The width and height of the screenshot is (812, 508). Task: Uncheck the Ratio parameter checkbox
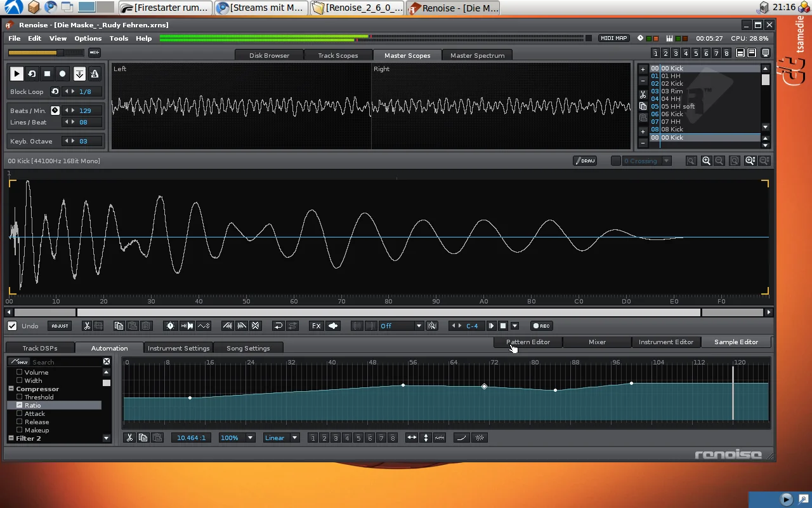pyautogui.click(x=20, y=405)
